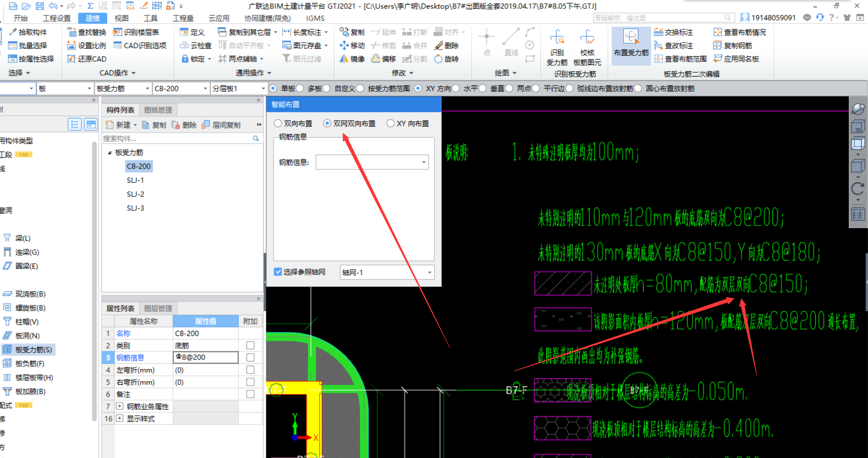The image size is (868, 458).
Task: Switch to 图纸管理 tab in component panel
Action: pos(158,110)
